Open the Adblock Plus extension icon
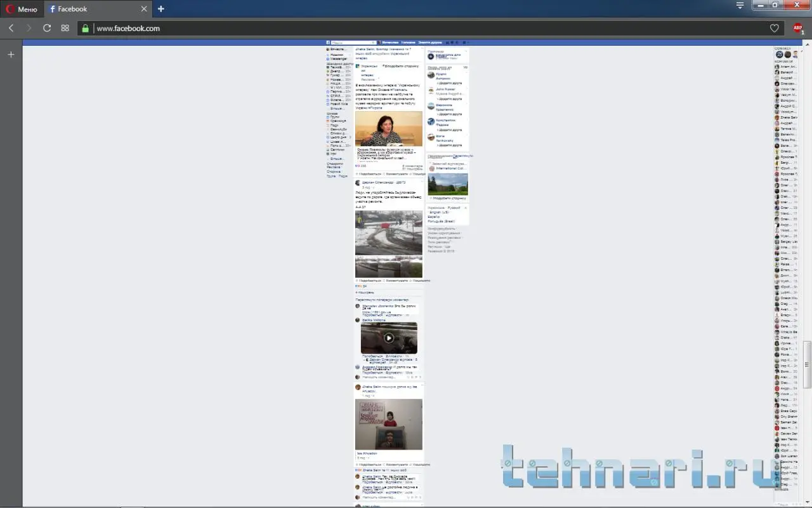Screen dimensions: 812x508 [x=797, y=28]
